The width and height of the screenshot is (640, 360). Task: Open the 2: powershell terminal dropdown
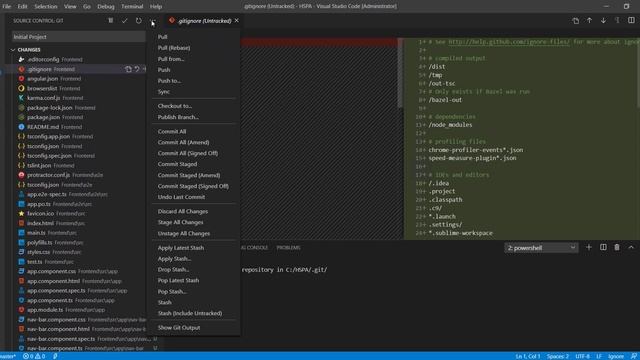click(x=541, y=248)
